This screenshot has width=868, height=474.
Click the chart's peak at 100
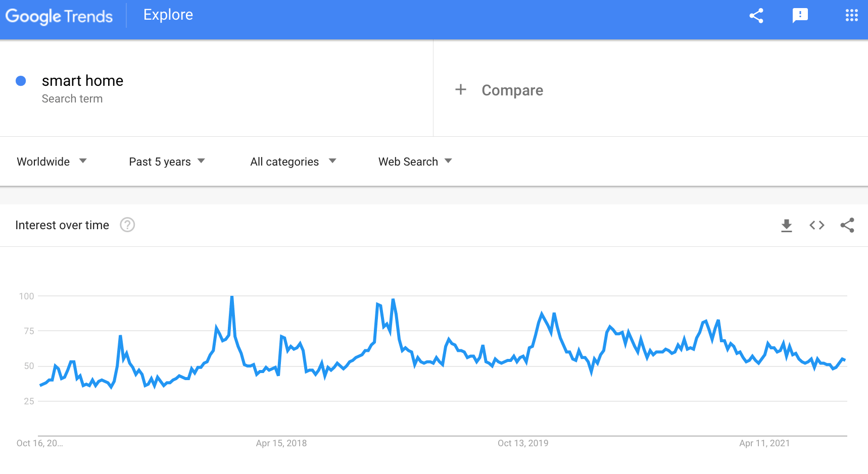point(232,297)
